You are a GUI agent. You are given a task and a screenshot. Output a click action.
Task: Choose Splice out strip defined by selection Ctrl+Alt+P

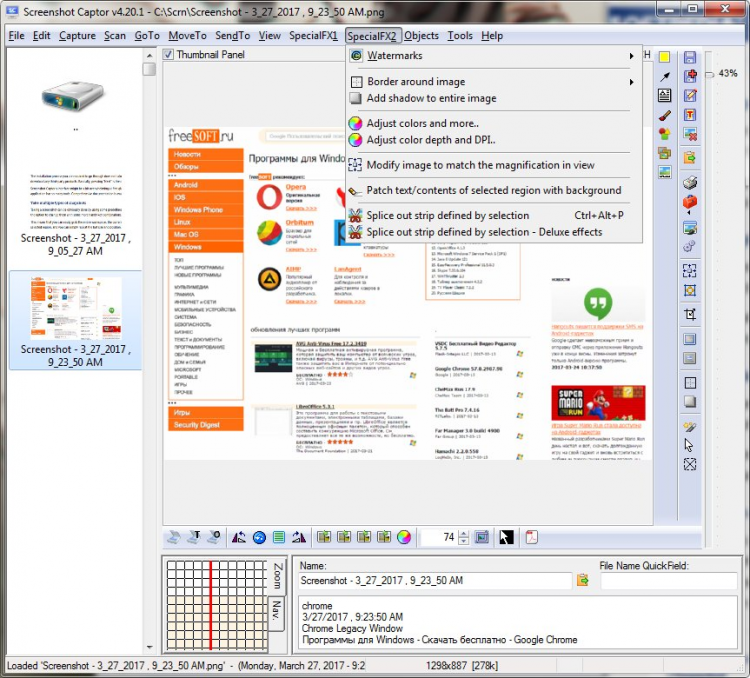click(x=493, y=215)
